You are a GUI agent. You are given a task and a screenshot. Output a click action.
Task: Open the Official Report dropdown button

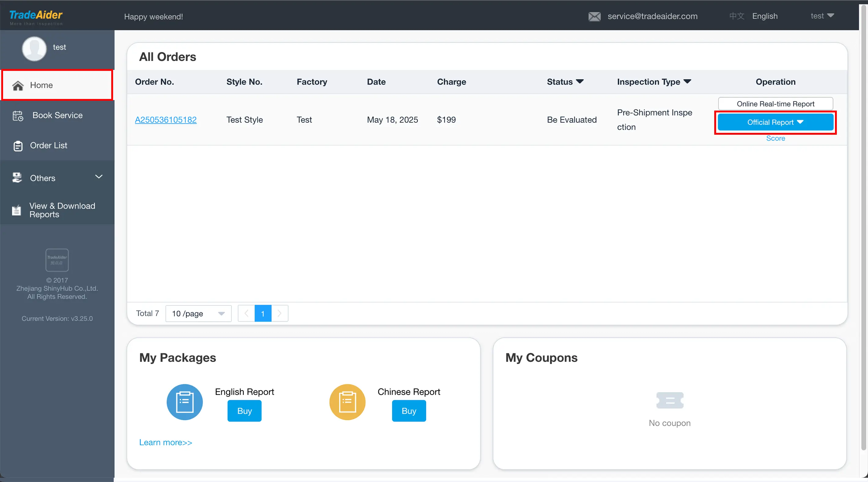[x=775, y=122]
